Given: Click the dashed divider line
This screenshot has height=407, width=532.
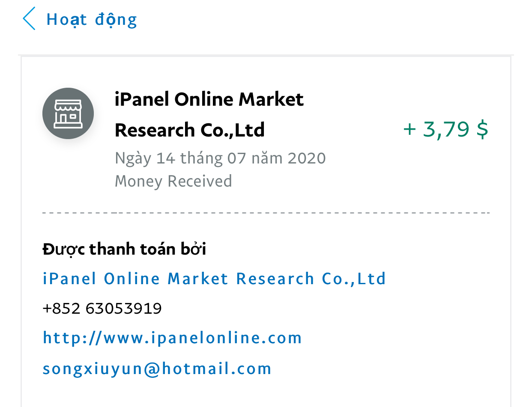Looking at the screenshot, I should tap(266, 212).
